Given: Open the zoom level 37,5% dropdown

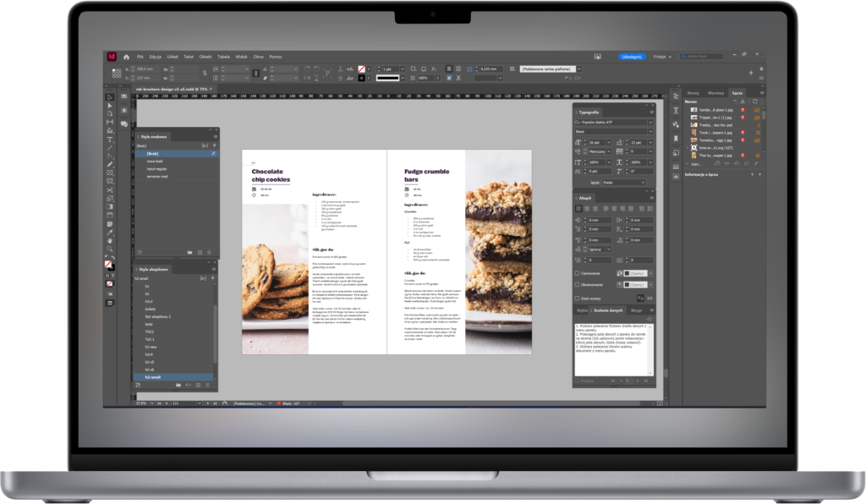Looking at the screenshot, I should [x=153, y=403].
